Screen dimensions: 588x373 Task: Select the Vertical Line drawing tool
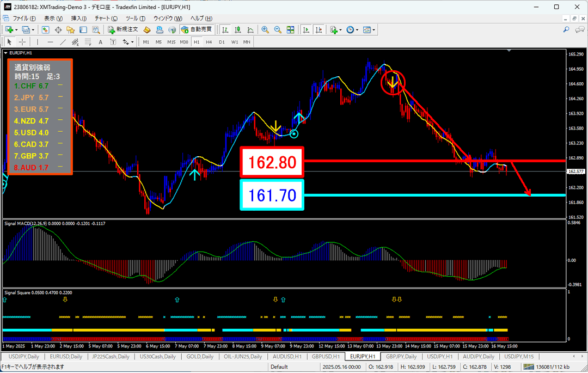pos(38,42)
